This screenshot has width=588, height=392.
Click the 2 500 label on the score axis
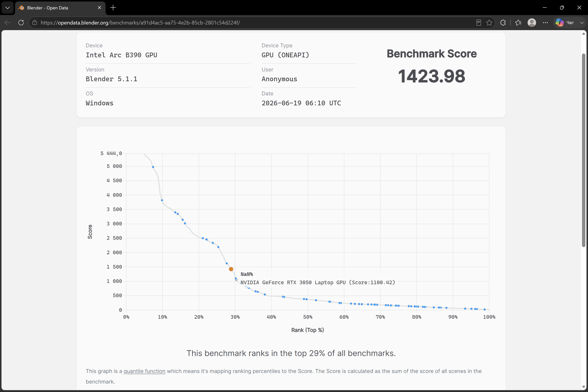pyautogui.click(x=114, y=238)
